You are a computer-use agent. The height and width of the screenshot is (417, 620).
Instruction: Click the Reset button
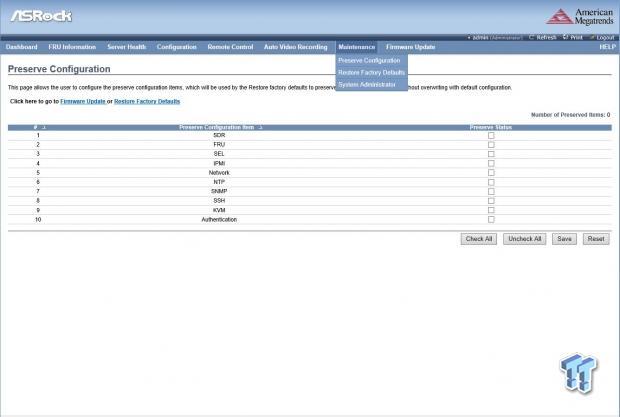[596, 239]
